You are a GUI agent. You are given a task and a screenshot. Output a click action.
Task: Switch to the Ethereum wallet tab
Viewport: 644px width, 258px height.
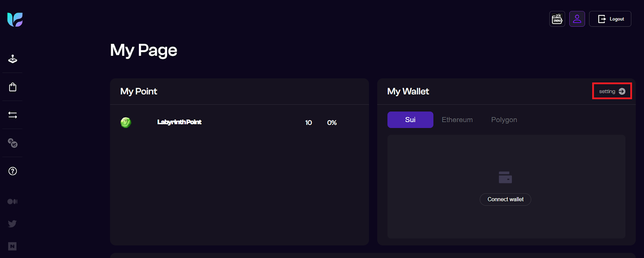click(457, 120)
